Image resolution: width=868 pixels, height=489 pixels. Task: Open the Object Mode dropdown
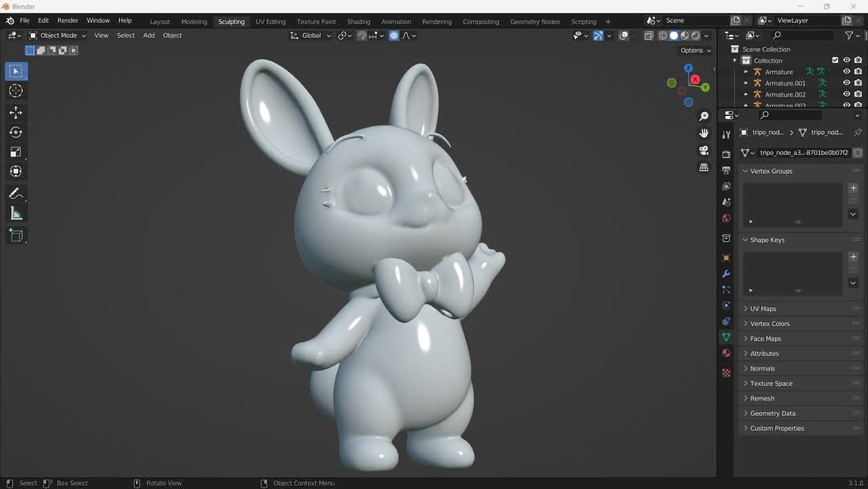click(x=57, y=35)
